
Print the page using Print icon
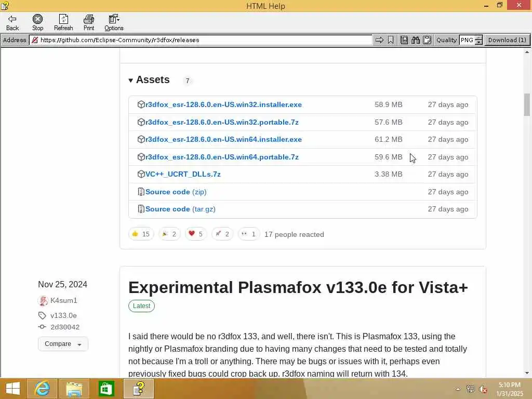pos(89,23)
